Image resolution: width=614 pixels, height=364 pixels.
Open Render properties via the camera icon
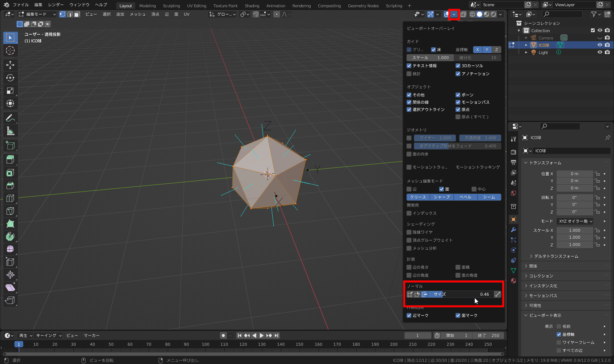click(x=513, y=152)
